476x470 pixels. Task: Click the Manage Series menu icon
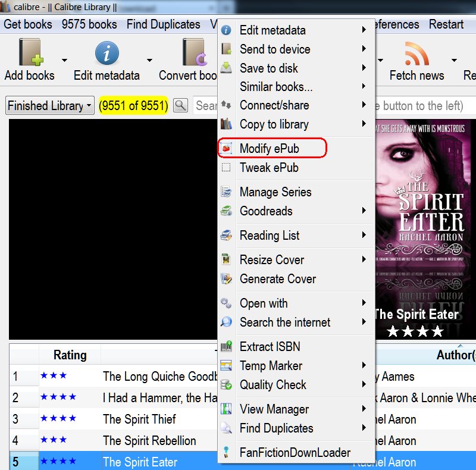pos(226,192)
